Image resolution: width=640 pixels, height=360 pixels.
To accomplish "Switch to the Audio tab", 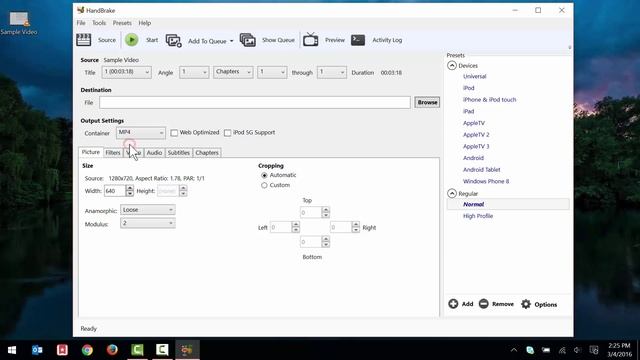I will pos(154,153).
